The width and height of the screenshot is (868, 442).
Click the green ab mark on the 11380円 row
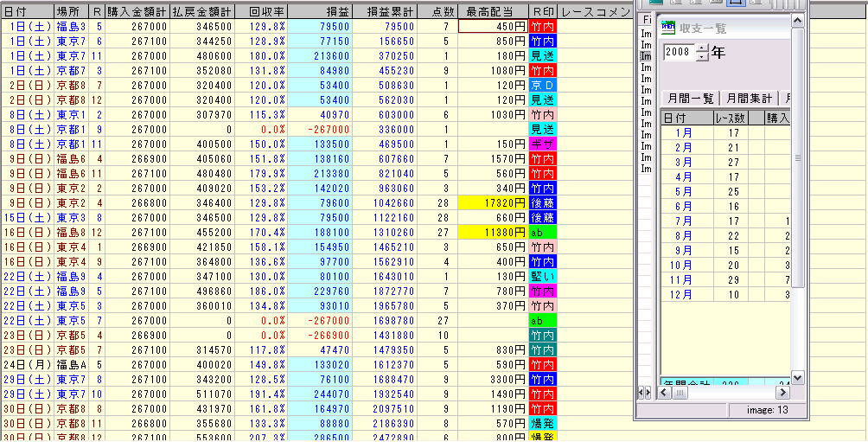tap(543, 233)
